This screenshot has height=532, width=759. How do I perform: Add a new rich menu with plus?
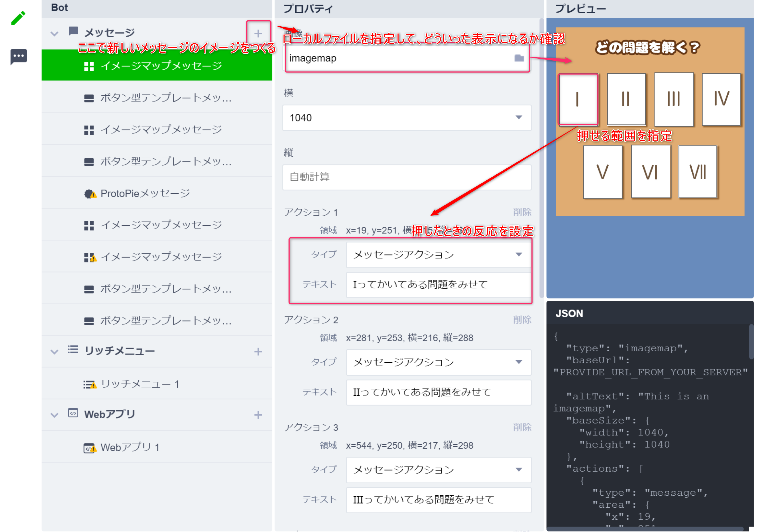point(258,352)
